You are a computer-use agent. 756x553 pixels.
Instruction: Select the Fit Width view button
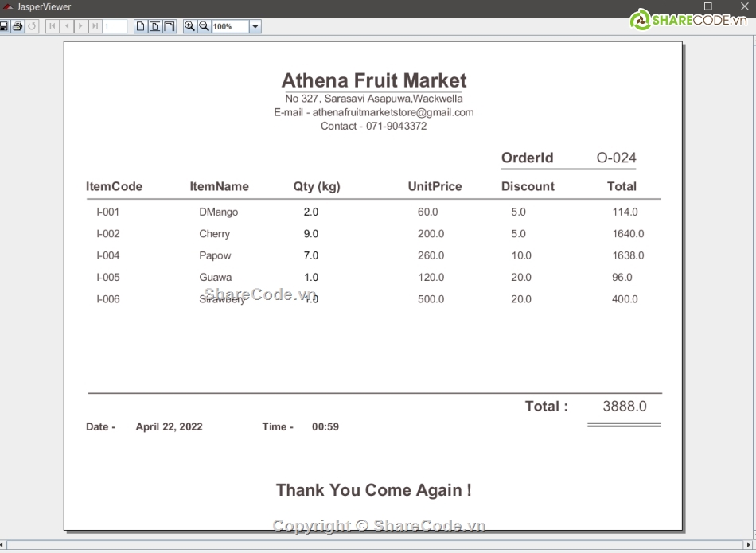tap(170, 26)
